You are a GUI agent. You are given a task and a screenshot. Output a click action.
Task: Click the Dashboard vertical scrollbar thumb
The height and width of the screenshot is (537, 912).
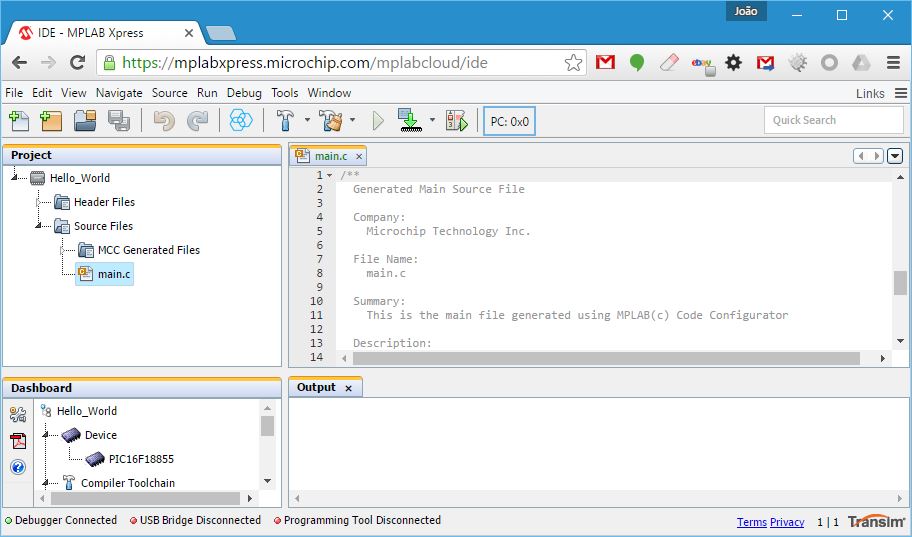(267, 426)
